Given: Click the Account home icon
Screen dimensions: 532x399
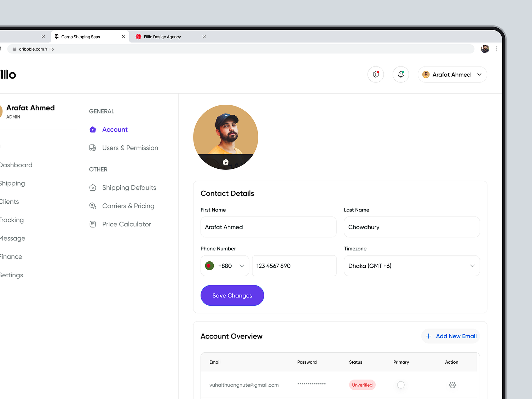Looking at the screenshot, I should pyautogui.click(x=93, y=129).
